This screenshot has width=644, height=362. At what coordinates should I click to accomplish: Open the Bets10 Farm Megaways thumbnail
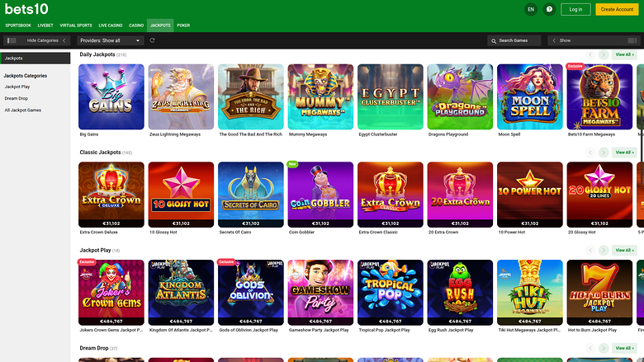[x=600, y=96]
